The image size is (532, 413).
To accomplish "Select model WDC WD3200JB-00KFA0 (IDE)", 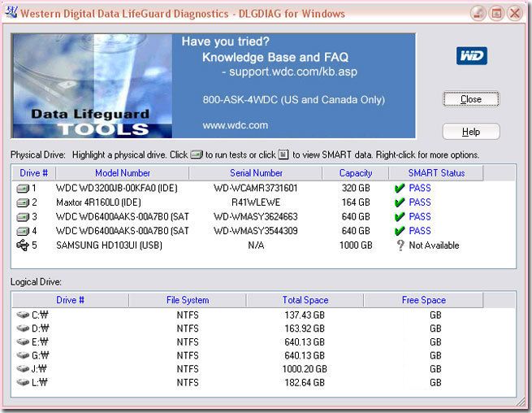I will (116, 188).
